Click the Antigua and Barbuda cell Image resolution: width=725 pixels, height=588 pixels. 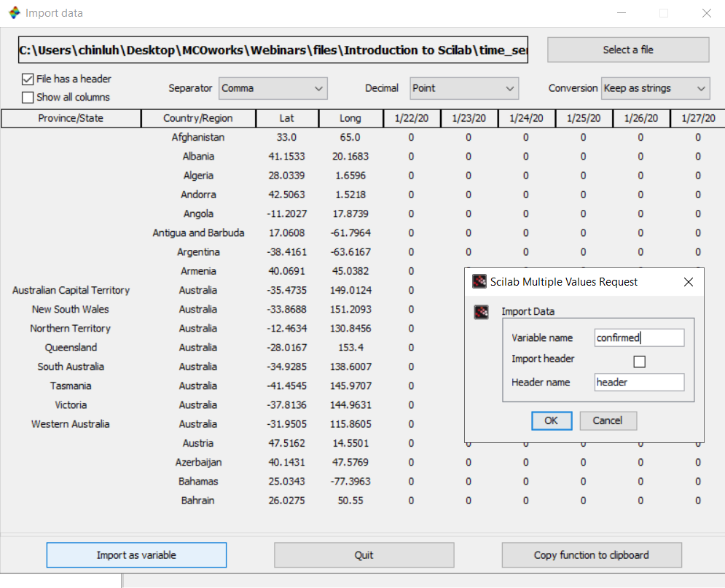(198, 233)
